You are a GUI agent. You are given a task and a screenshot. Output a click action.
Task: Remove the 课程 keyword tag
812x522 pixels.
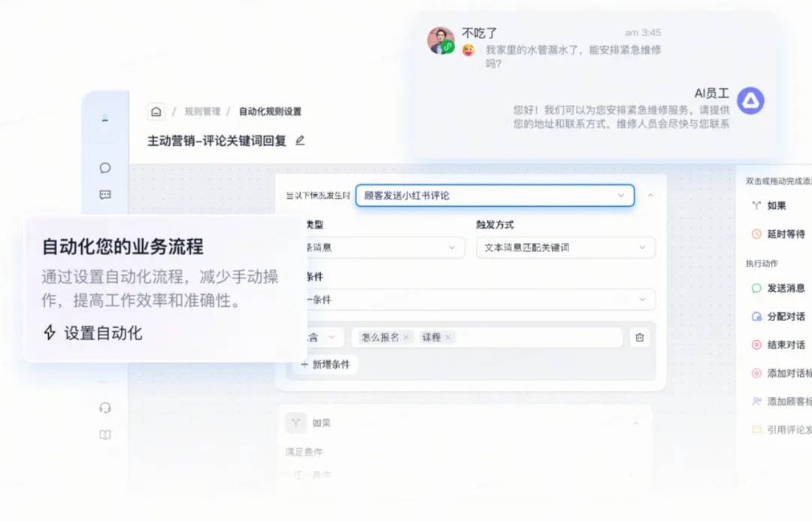pos(448,338)
